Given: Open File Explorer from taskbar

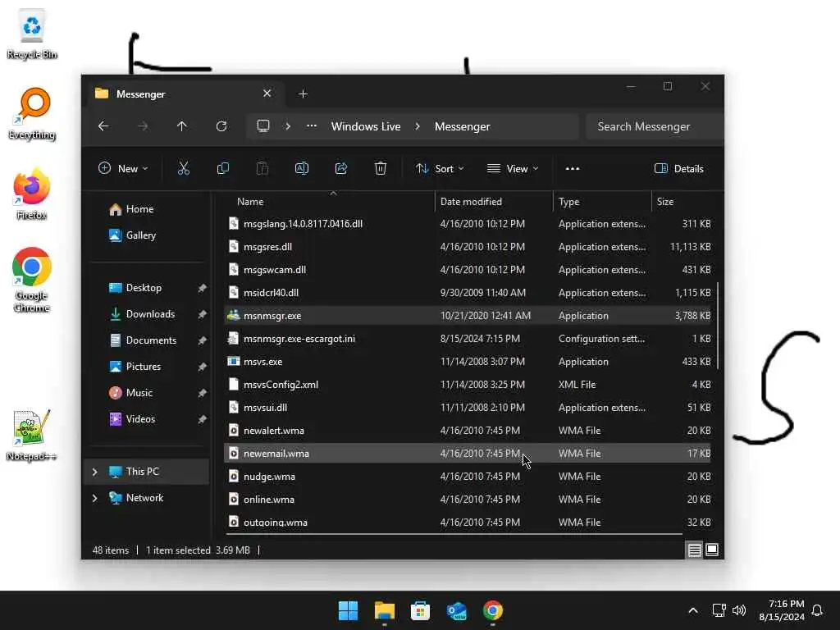Looking at the screenshot, I should 384,610.
